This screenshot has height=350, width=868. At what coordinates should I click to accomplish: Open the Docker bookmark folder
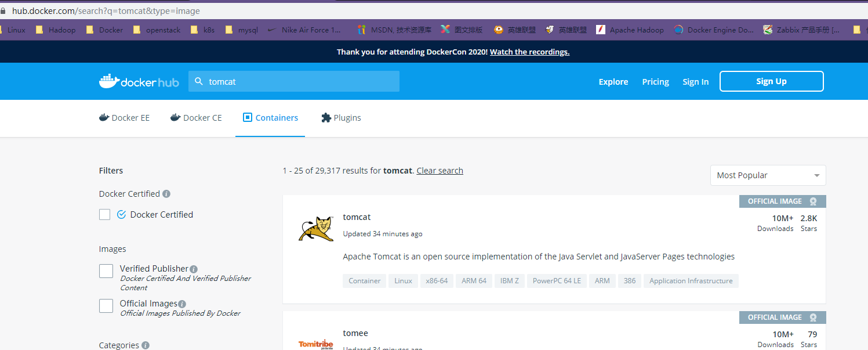point(104,30)
